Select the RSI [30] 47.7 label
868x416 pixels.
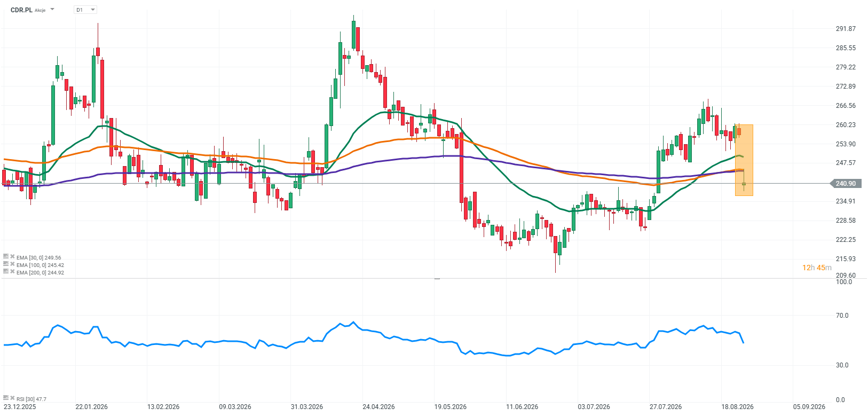(x=31, y=399)
